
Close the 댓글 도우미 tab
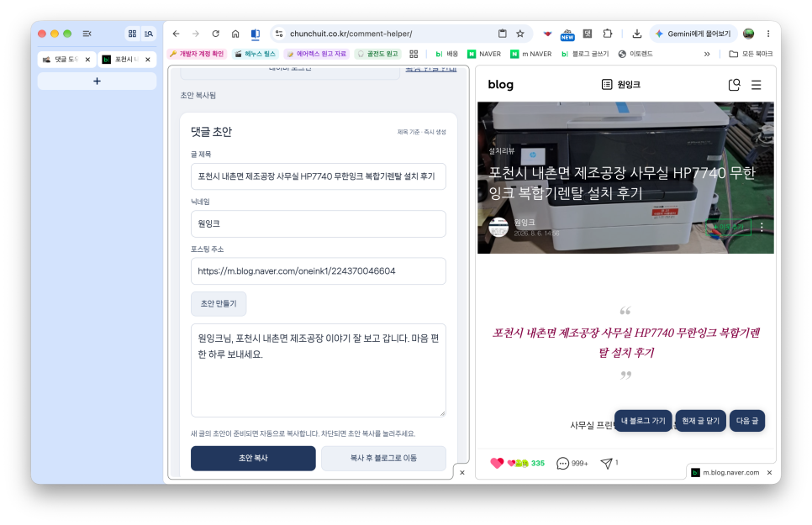[x=87, y=60]
